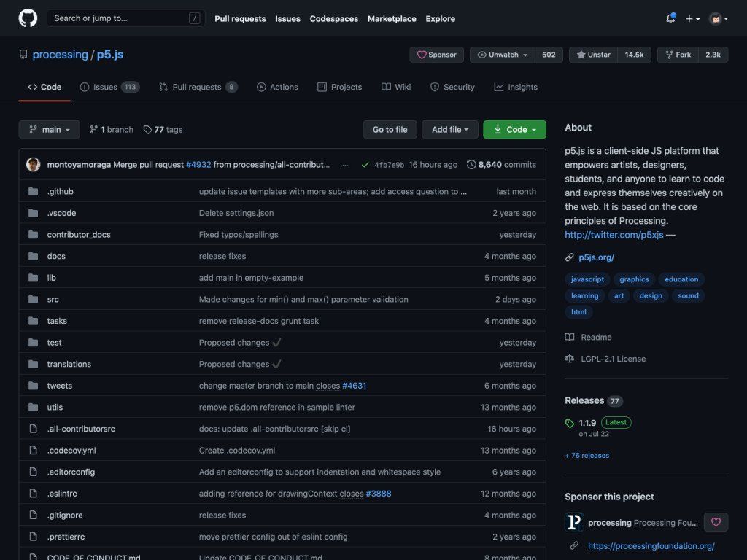The image size is (747, 560).
Task: Click the fork icon in the header
Action: click(x=668, y=54)
